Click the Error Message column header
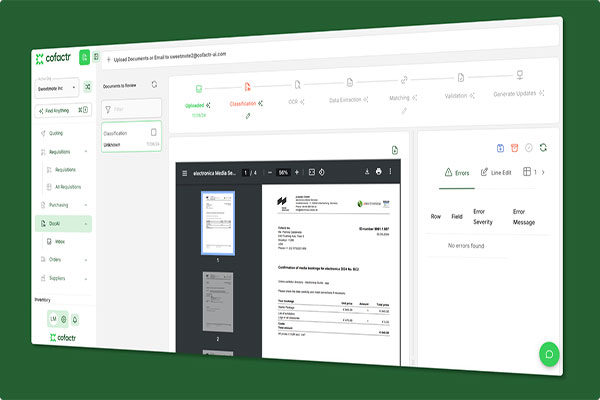600x400 pixels. point(524,217)
